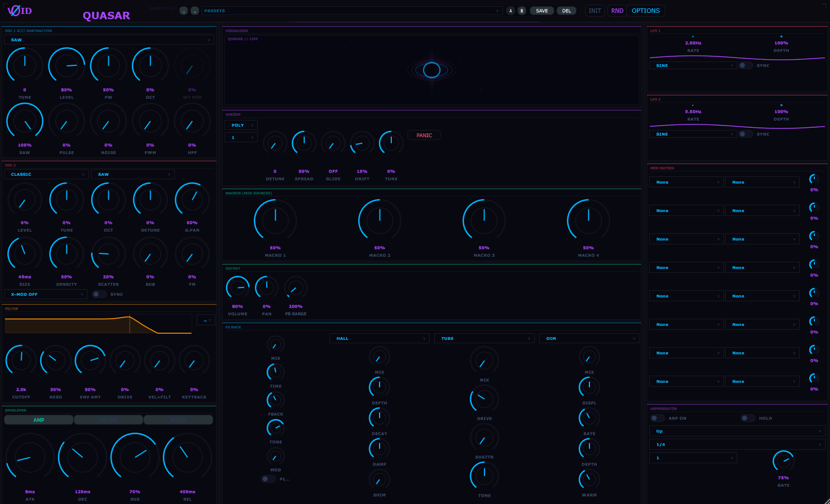
Task: Click the FBACK knob in FX rack
Action: pyautogui.click(x=276, y=400)
